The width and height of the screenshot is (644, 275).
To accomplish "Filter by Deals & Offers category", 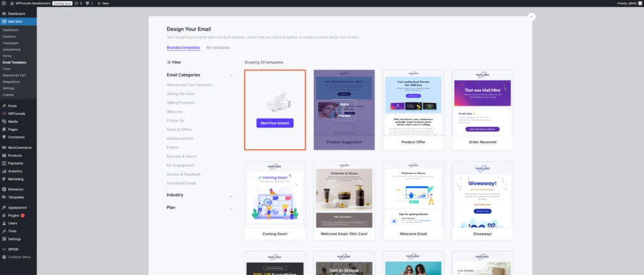I will 179,129.
